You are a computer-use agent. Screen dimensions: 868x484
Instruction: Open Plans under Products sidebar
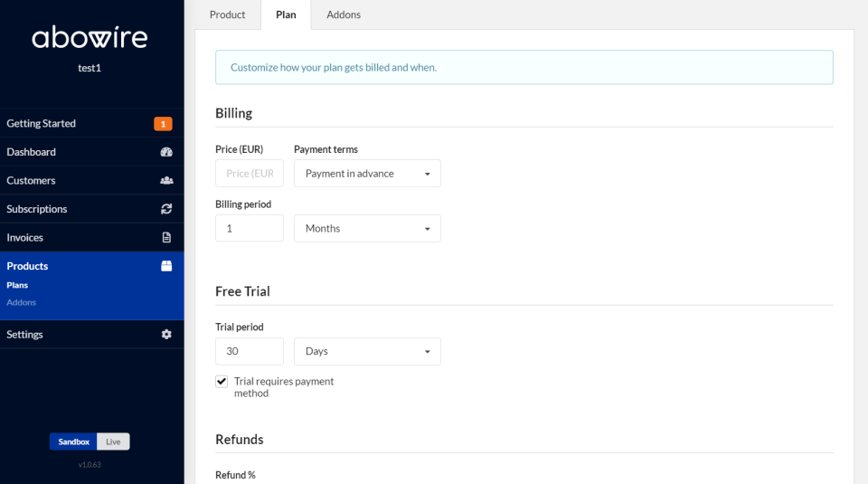(17, 285)
